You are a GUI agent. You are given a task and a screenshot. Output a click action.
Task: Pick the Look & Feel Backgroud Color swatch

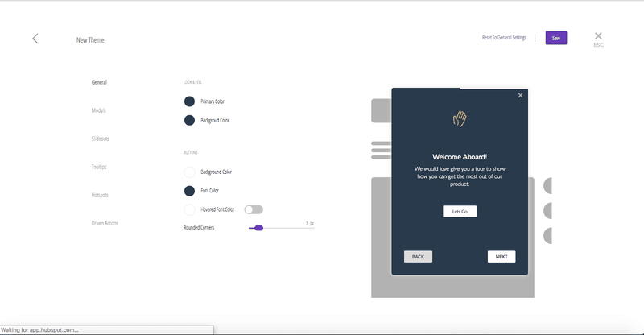189,121
